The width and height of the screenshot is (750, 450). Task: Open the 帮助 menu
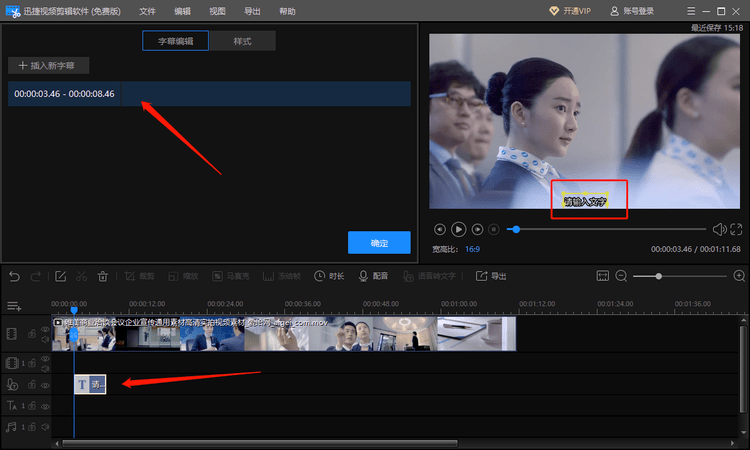click(287, 11)
